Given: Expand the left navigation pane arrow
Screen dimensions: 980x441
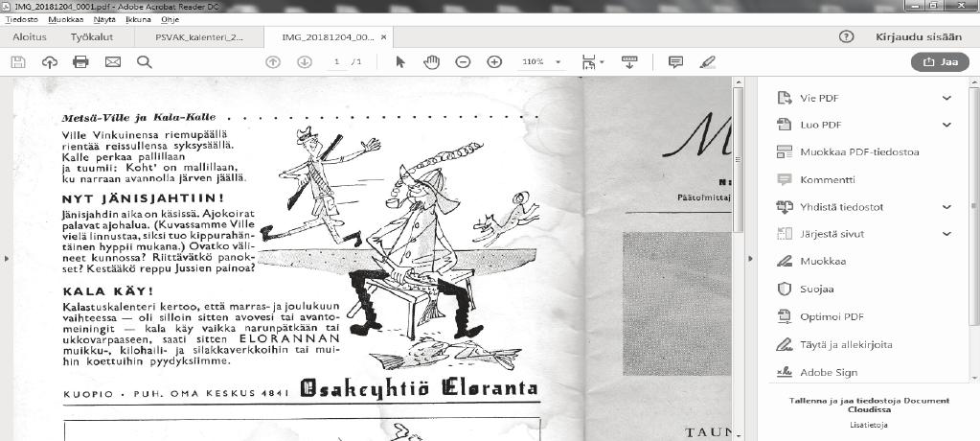Looking at the screenshot, I should pos(6,258).
